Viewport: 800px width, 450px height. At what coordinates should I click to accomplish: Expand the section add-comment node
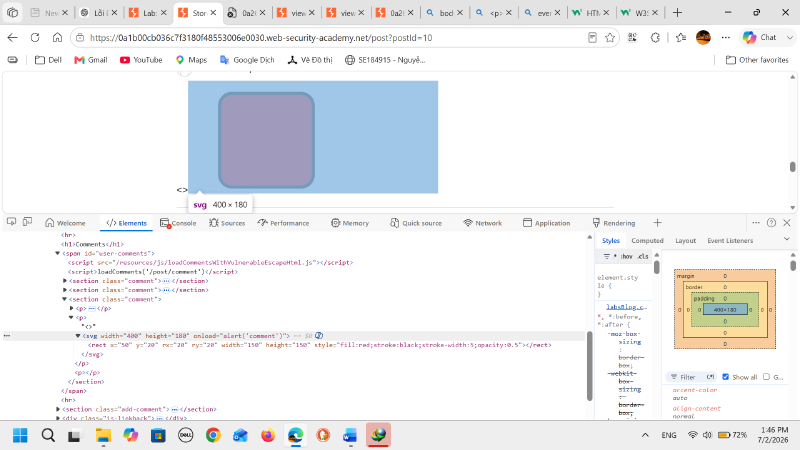tap(58, 409)
